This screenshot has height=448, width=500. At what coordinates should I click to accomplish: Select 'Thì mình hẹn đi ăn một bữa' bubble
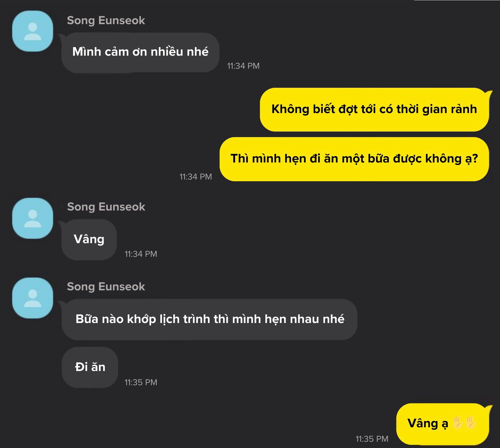[354, 159]
